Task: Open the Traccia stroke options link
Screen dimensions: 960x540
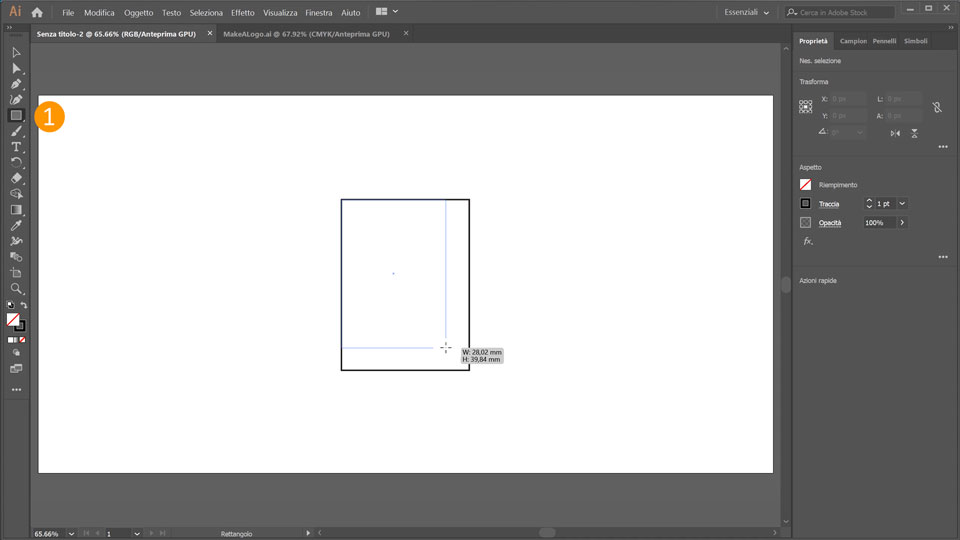Action: point(829,204)
